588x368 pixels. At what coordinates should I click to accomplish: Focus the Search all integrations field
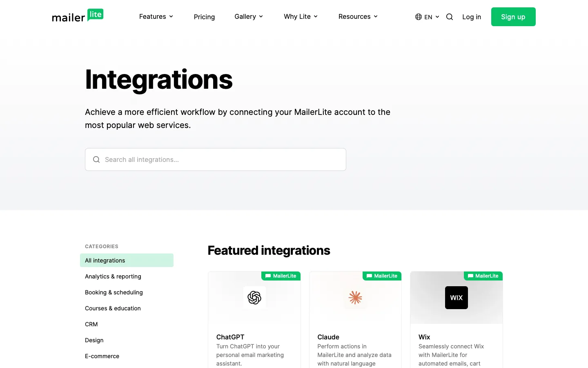pyautogui.click(x=216, y=159)
